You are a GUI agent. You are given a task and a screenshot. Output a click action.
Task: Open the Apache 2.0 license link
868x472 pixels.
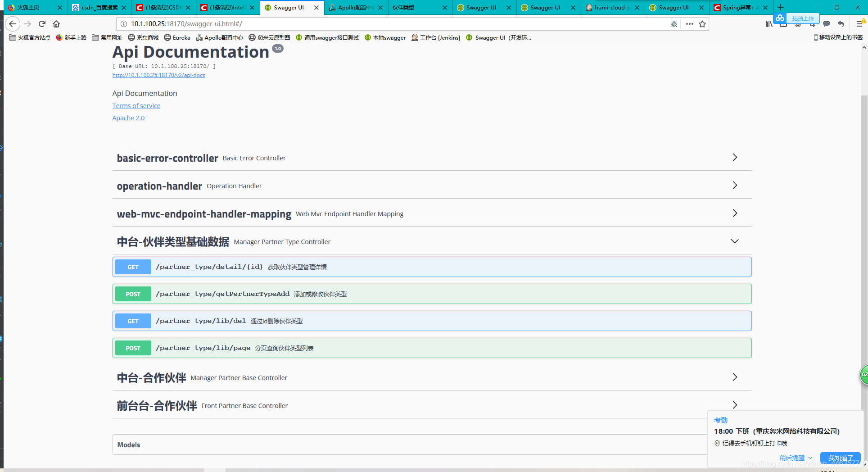click(128, 118)
